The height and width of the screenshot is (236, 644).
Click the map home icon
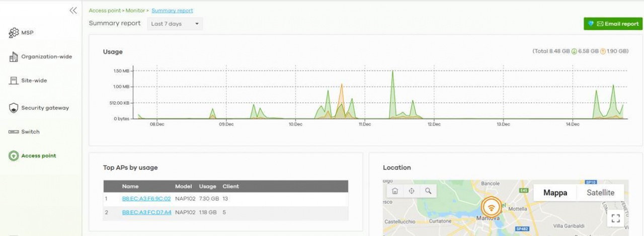pos(395,191)
